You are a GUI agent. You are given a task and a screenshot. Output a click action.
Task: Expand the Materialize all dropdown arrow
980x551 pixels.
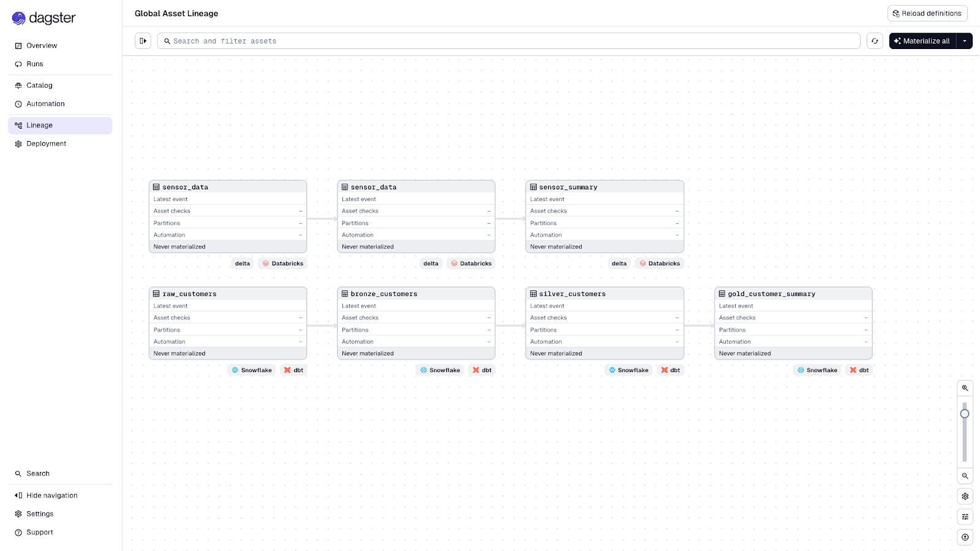coord(965,41)
